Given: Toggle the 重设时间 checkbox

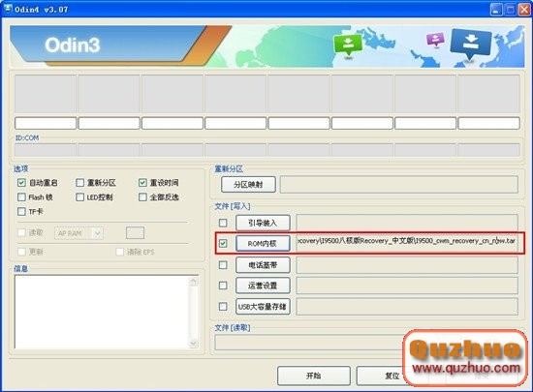Looking at the screenshot, I should coord(142,183).
